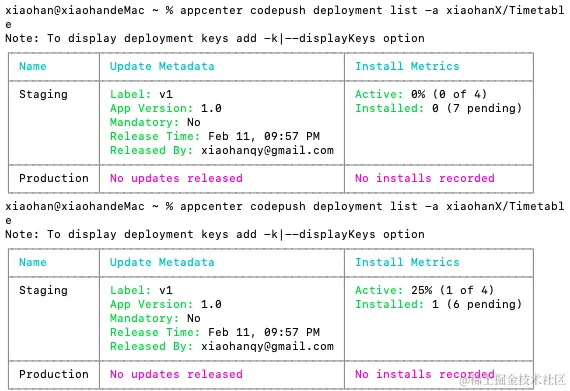
Task: Select the first "Note: To display deployment keys" line
Action: [215, 38]
